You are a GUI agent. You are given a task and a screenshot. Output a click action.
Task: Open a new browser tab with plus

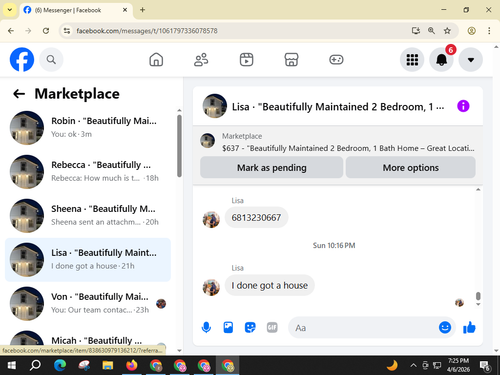pos(142,10)
